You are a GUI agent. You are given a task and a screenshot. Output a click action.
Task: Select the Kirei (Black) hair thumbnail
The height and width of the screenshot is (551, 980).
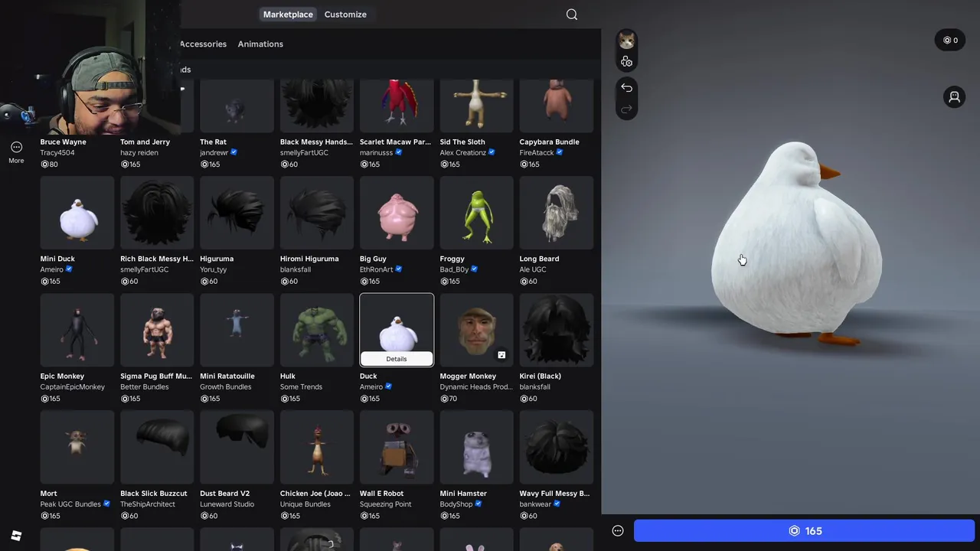(557, 331)
